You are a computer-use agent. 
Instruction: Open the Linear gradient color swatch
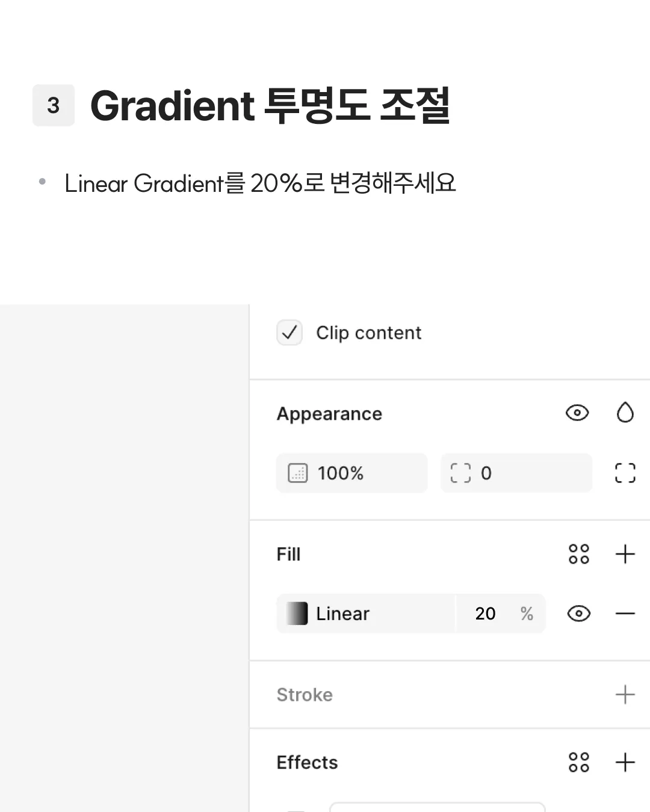(297, 614)
